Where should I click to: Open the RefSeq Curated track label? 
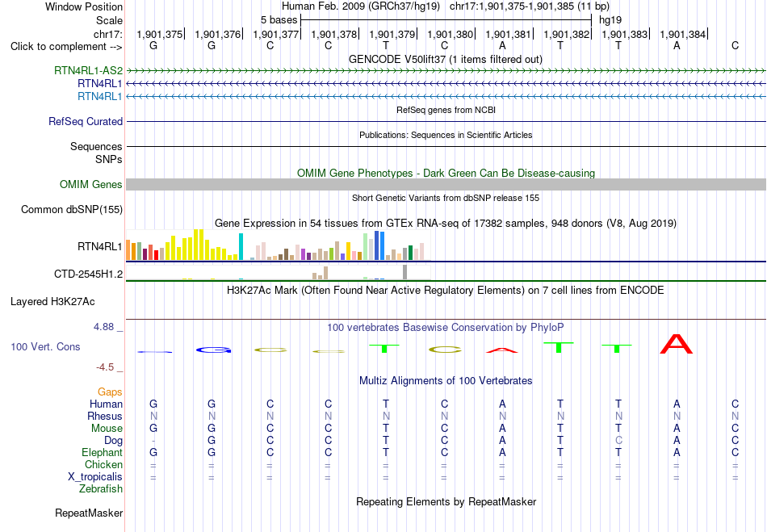pos(85,121)
